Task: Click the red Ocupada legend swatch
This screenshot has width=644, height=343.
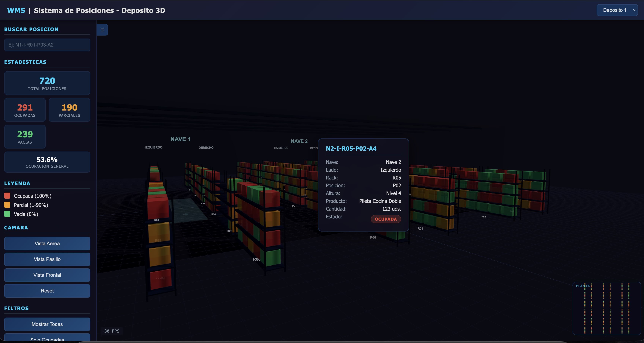Action: pos(7,196)
